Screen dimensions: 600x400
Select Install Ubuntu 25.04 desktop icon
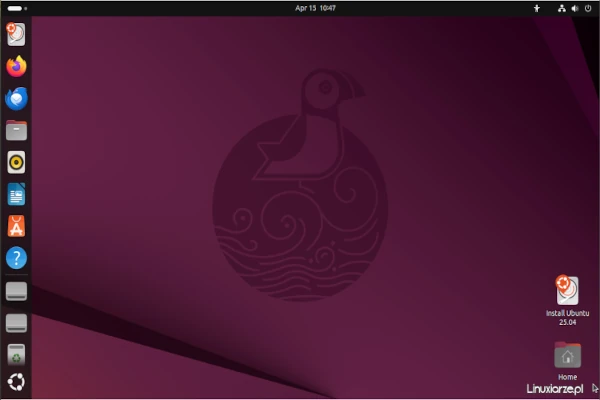pos(567,291)
